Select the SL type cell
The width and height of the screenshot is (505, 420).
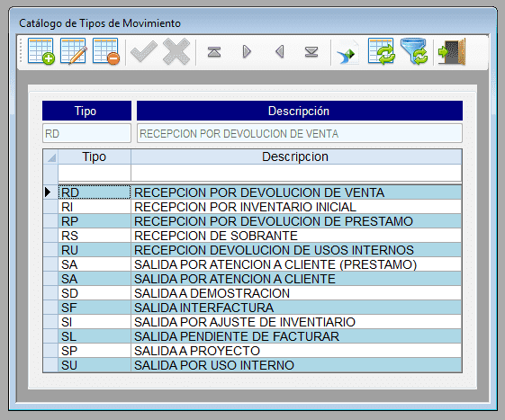click(x=95, y=336)
